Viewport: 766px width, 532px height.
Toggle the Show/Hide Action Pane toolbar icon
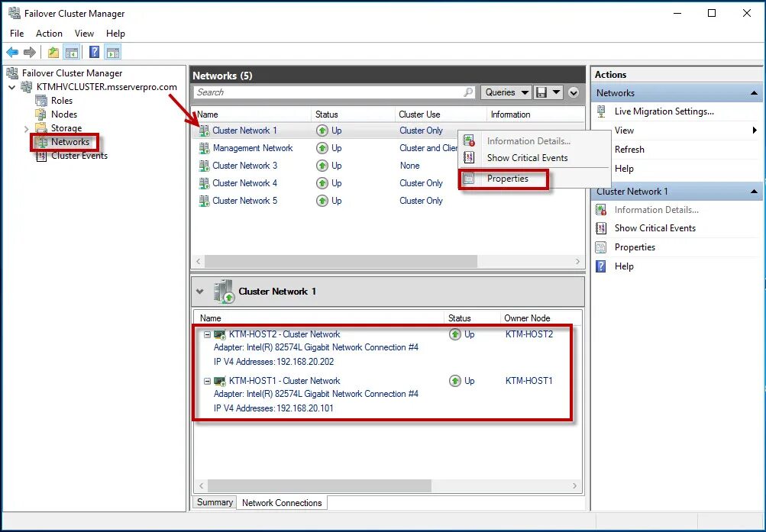pos(113,52)
